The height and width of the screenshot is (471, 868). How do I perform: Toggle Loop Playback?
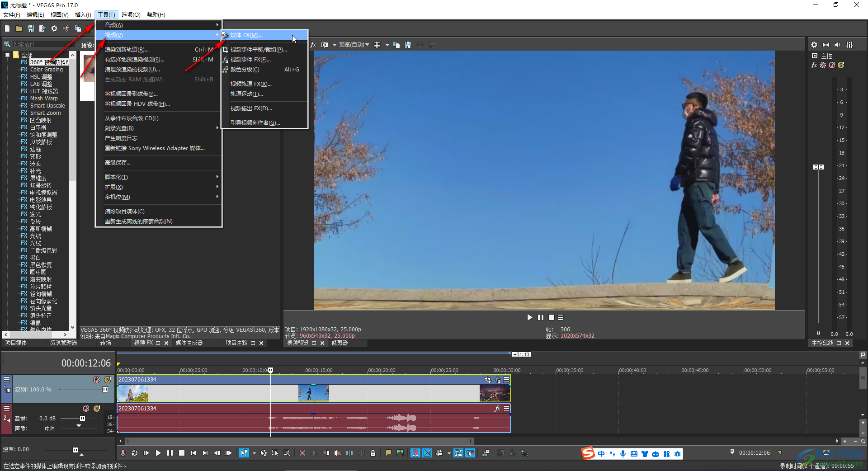tap(135, 453)
